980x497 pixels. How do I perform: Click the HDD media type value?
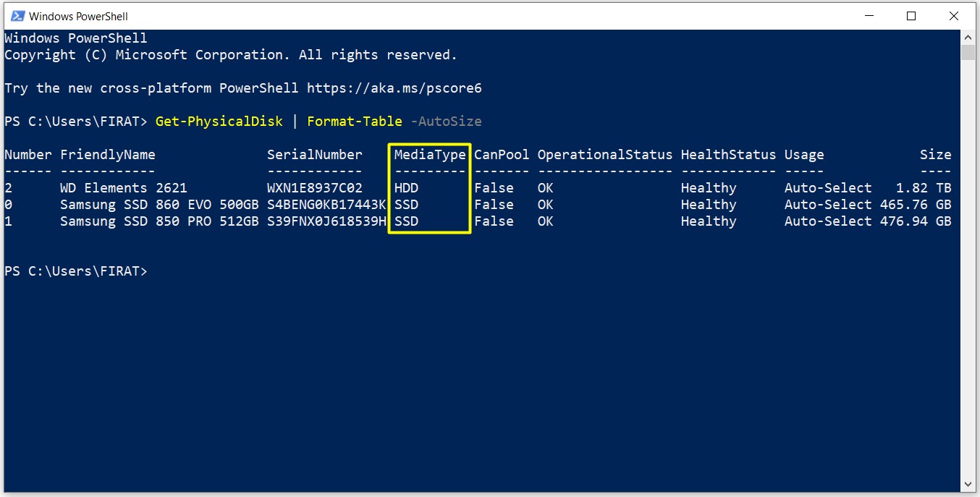pyautogui.click(x=406, y=188)
